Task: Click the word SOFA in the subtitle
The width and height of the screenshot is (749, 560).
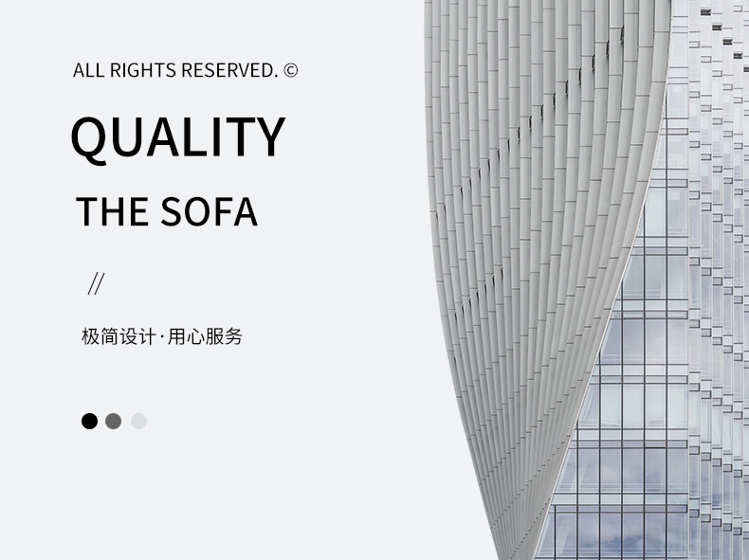Action: (209, 211)
